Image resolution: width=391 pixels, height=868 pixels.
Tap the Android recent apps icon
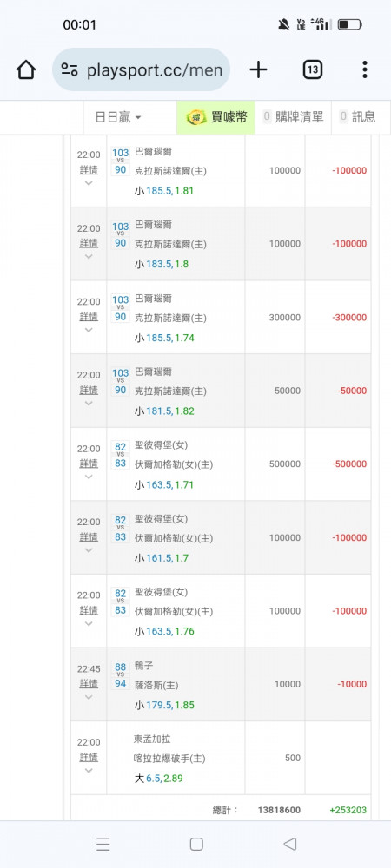[103, 844]
